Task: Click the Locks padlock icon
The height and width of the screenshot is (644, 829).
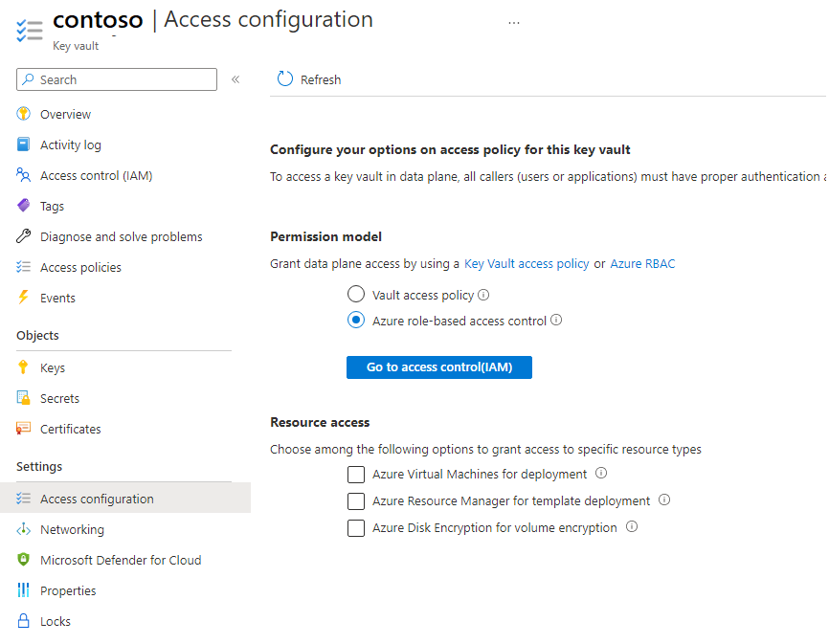Action: pyautogui.click(x=24, y=621)
